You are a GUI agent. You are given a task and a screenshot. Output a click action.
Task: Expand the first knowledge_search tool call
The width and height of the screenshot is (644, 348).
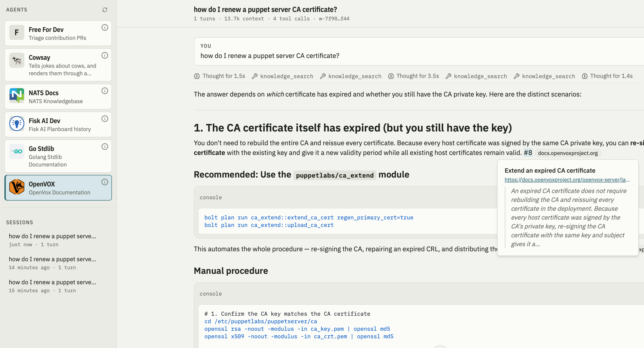pyautogui.click(x=282, y=76)
